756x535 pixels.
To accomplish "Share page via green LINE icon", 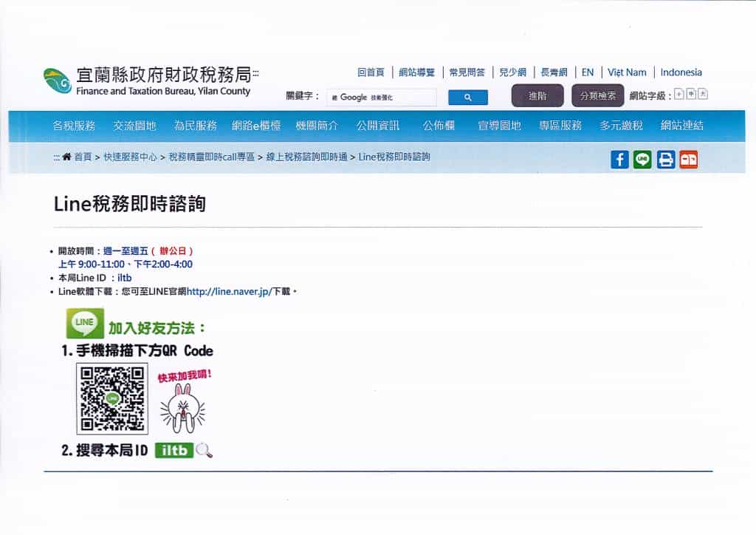I will click(x=642, y=160).
